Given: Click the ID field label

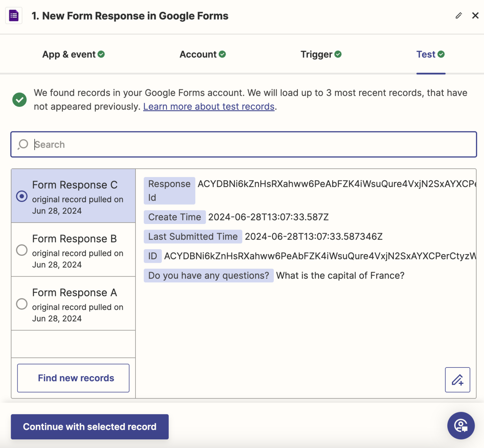Looking at the screenshot, I should (x=152, y=256).
